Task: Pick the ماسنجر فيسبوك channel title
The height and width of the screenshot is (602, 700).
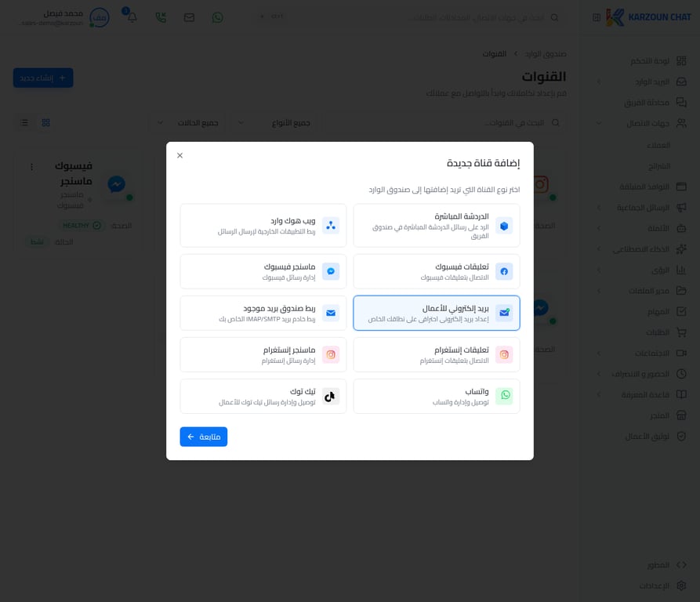Action: (x=290, y=267)
